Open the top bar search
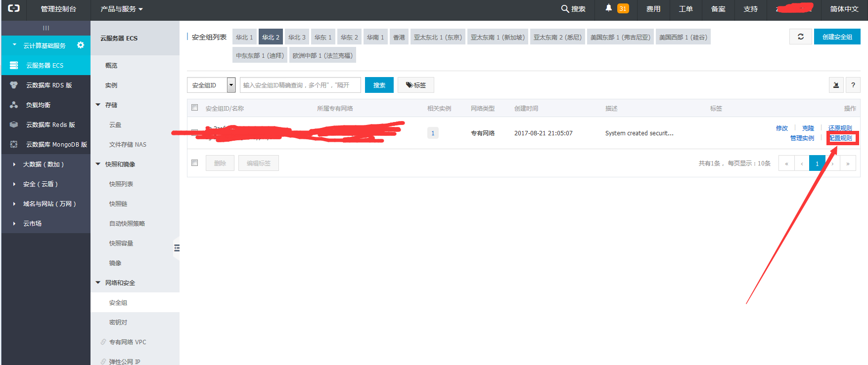This screenshot has height=365, width=868. coord(573,9)
